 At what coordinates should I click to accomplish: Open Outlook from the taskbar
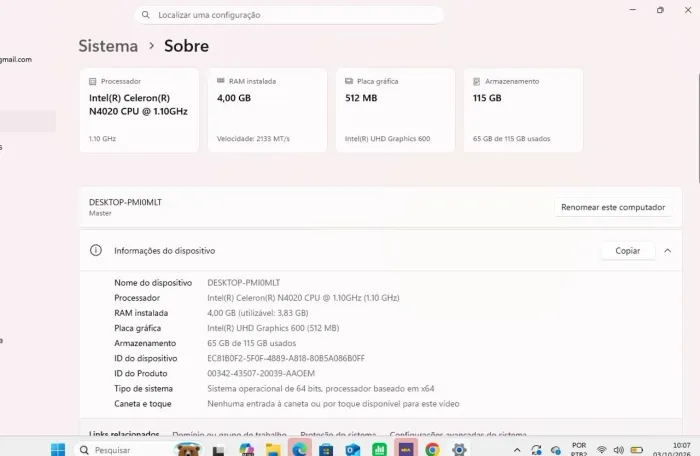pyautogui.click(x=353, y=449)
